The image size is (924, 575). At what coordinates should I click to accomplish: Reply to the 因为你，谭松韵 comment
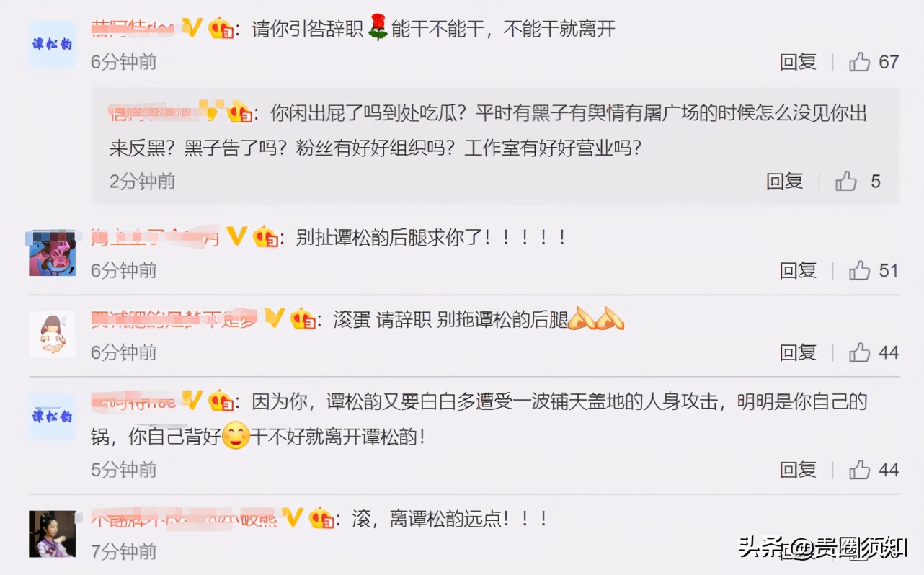tap(798, 470)
